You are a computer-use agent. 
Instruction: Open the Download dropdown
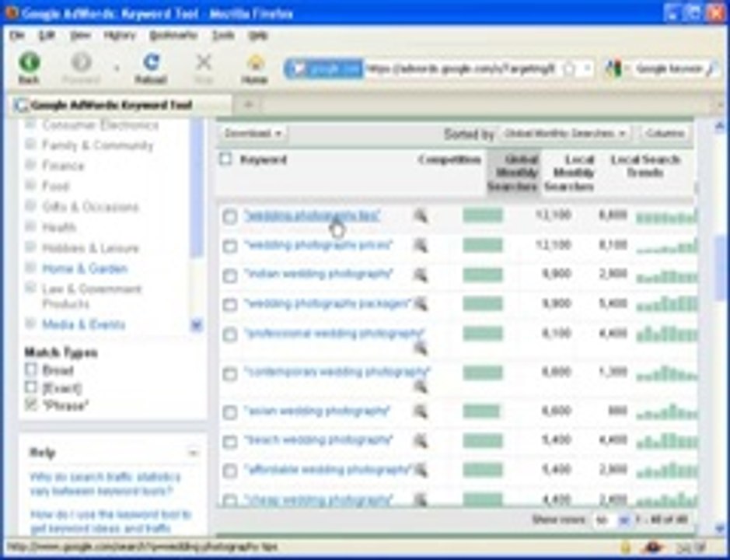click(x=253, y=134)
